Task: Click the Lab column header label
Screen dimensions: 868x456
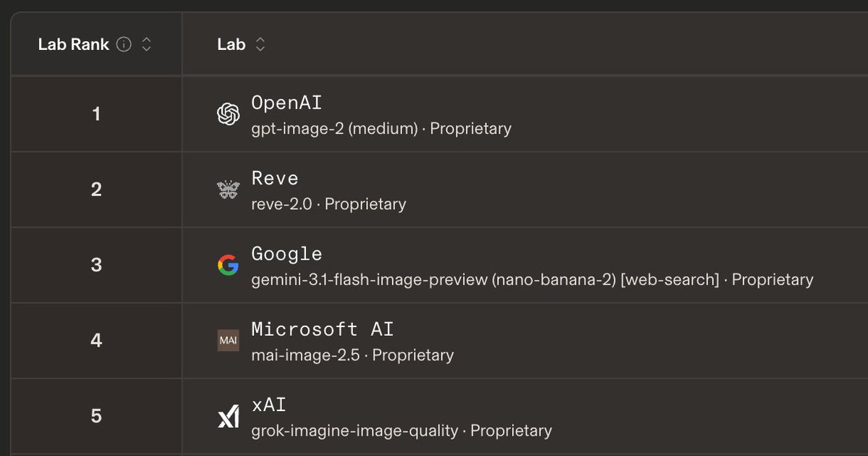Action: pos(231,45)
